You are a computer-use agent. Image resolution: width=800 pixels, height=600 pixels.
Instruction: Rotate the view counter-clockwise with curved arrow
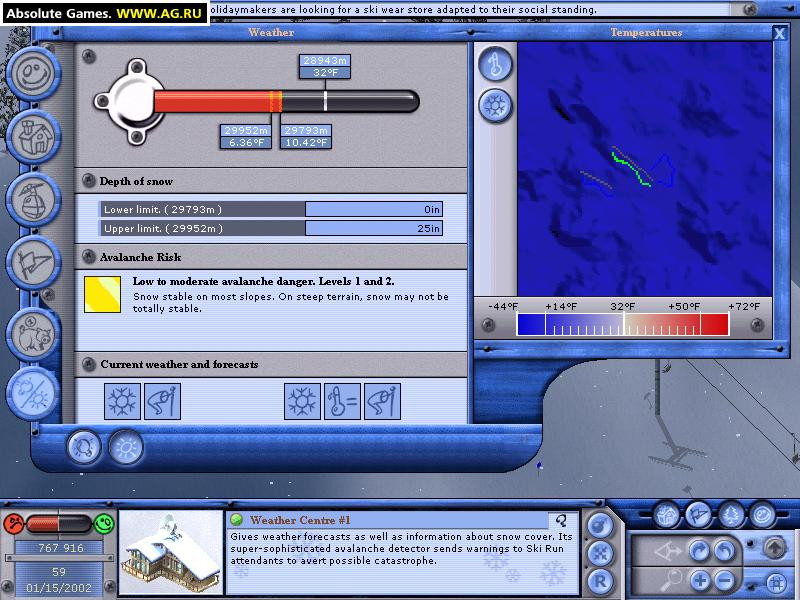(x=724, y=551)
